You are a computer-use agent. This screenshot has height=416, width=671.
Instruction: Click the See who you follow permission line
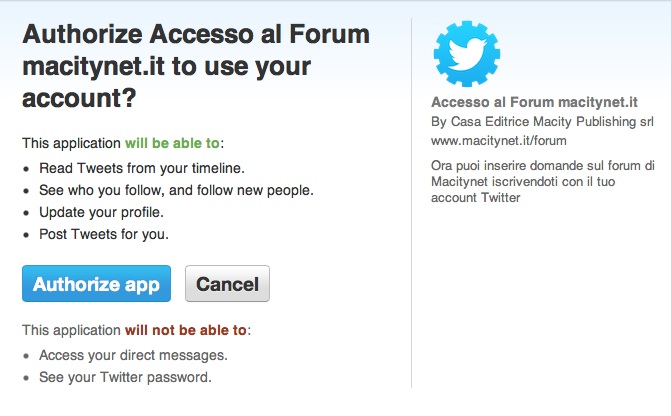tap(176, 190)
